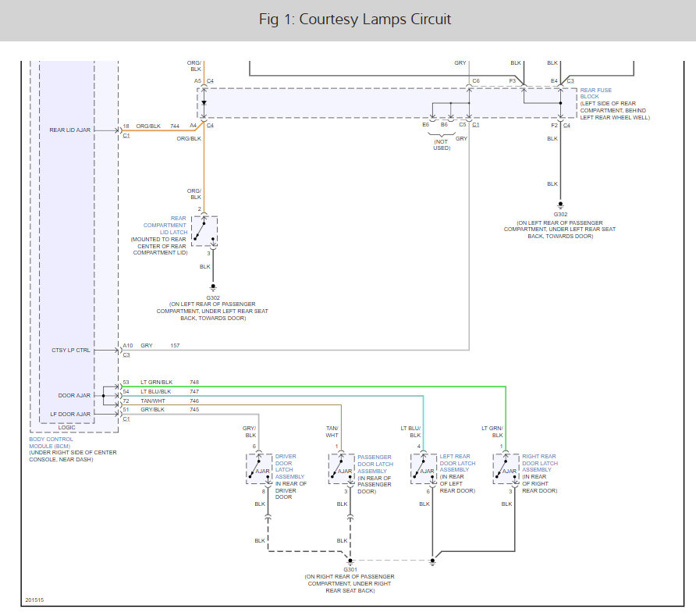Image resolution: width=696 pixels, height=616 pixels.
Task: Click the 'C6' terminal label
Action: coord(476,81)
